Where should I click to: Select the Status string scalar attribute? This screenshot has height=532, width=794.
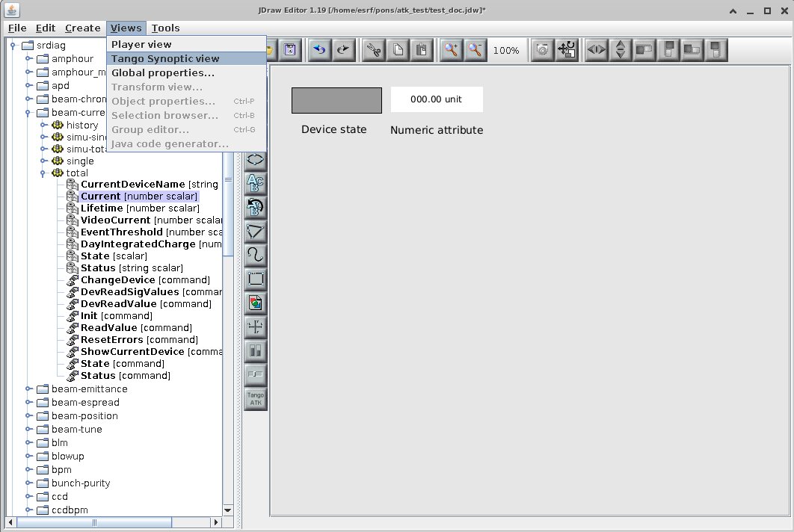tap(132, 267)
